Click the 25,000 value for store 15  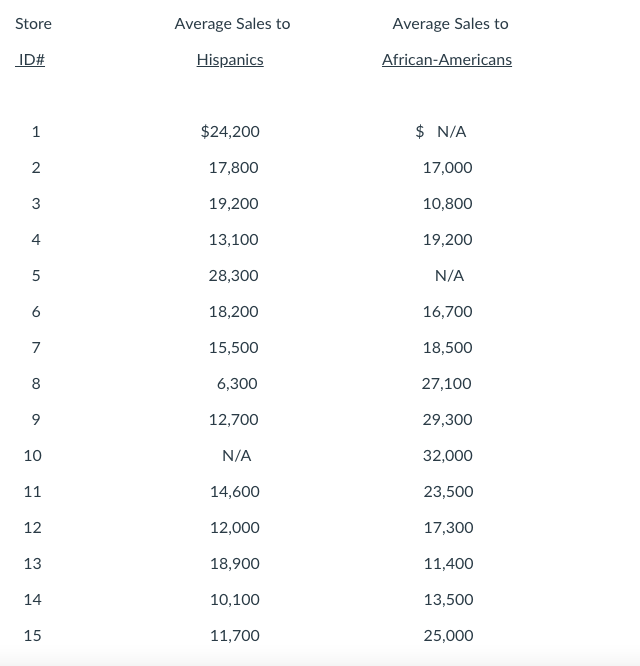click(447, 635)
